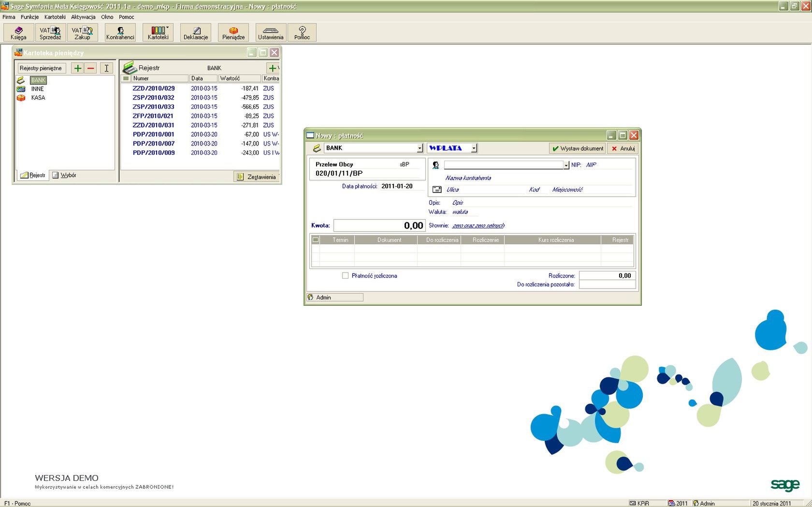This screenshot has width=812, height=507.
Task: Select the INNE register in the list
Action: (37, 89)
